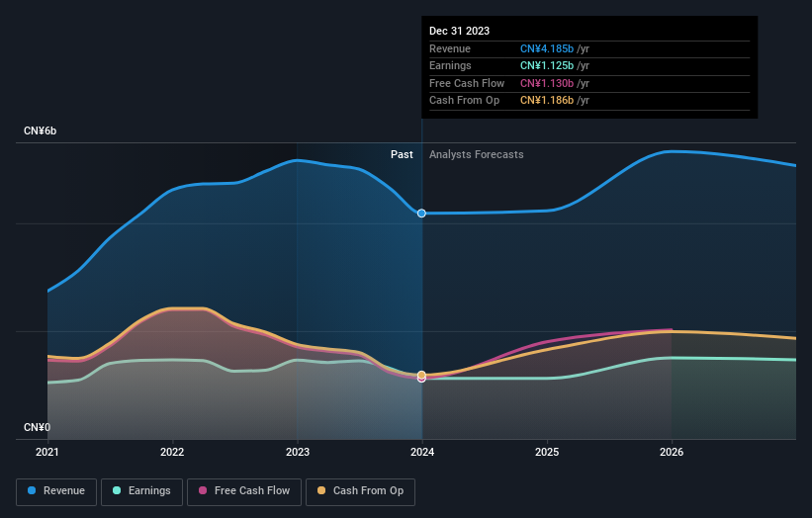Click the blue Revenue legend dot
Image resolution: width=812 pixels, height=518 pixels.
tap(32, 490)
